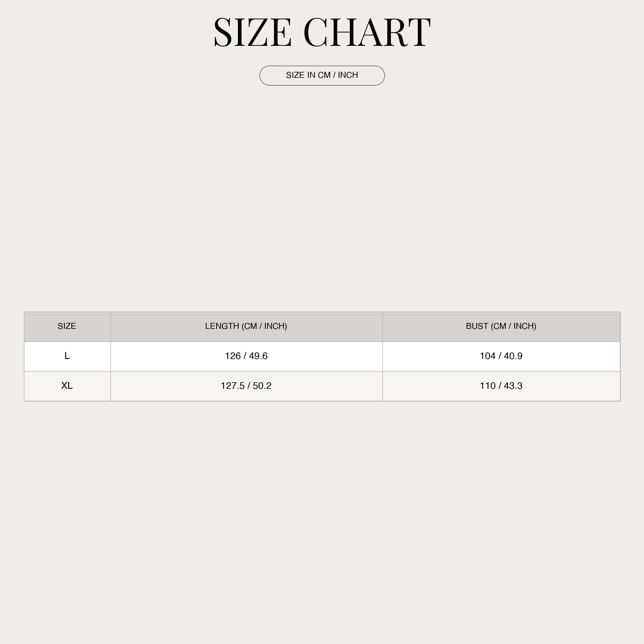Screen dimensions: 644x644
Task: Click "49.6" inch length for L
Action: [x=258, y=356]
